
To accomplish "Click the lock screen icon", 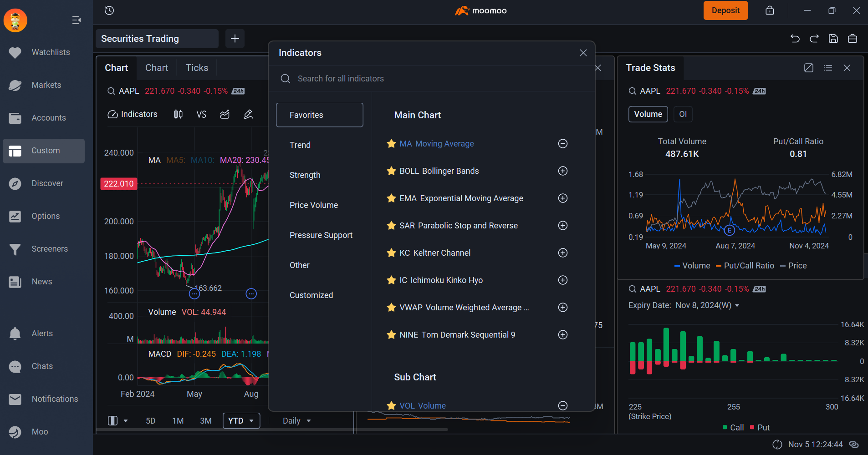I will click(770, 10).
